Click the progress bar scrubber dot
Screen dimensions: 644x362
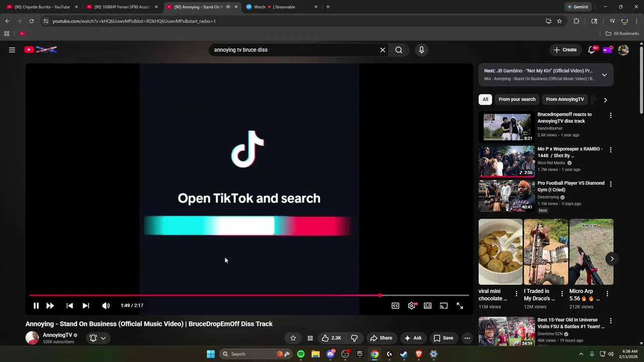pyautogui.click(x=380, y=296)
